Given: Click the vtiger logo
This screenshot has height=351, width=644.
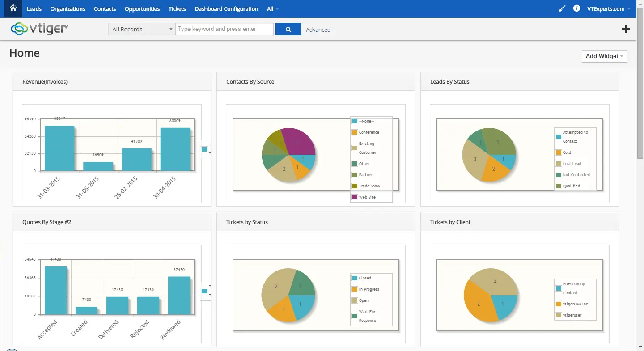Looking at the screenshot, I should coord(39,29).
